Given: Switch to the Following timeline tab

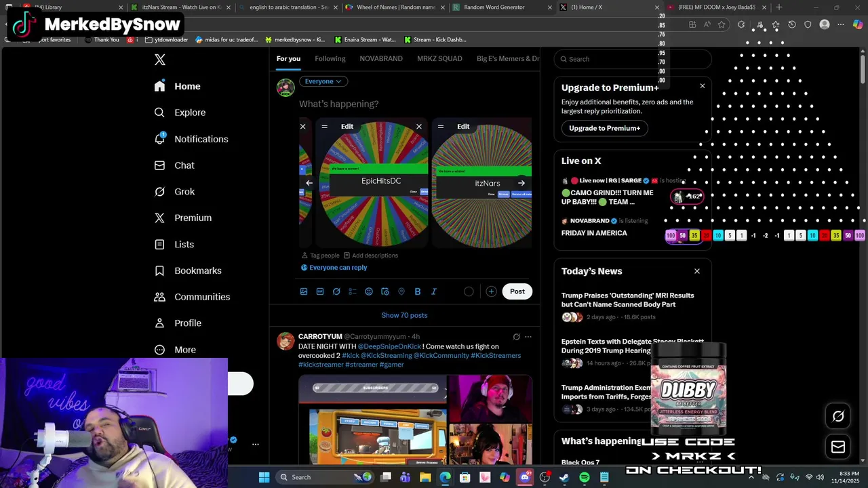Looking at the screenshot, I should click(330, 58).
